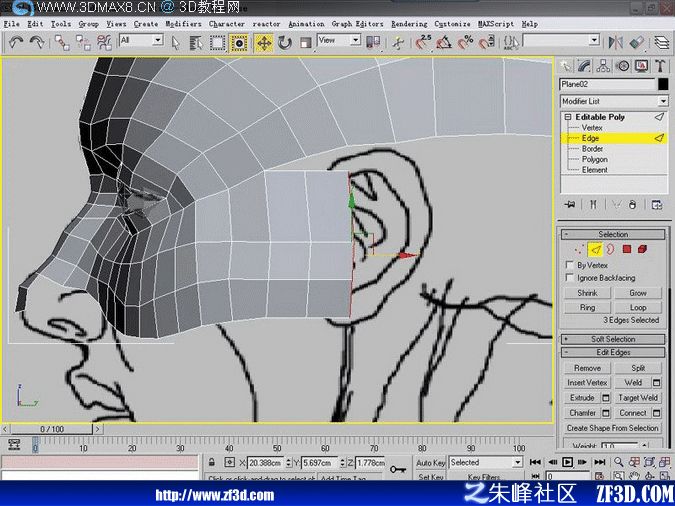
Task: Click Create Shape From Selection
Action: pos(613,428)
